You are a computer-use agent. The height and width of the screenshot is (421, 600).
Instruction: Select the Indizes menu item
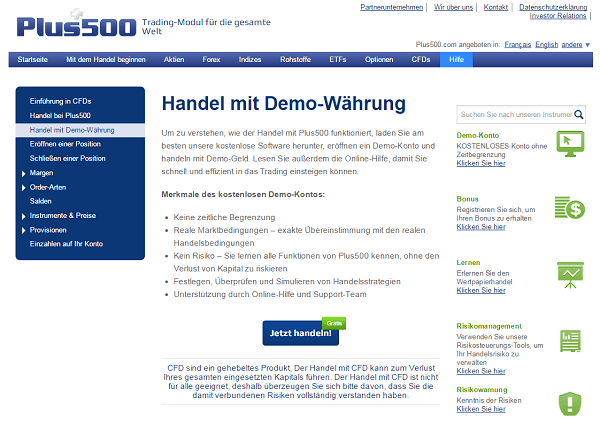tap(250, 60)
